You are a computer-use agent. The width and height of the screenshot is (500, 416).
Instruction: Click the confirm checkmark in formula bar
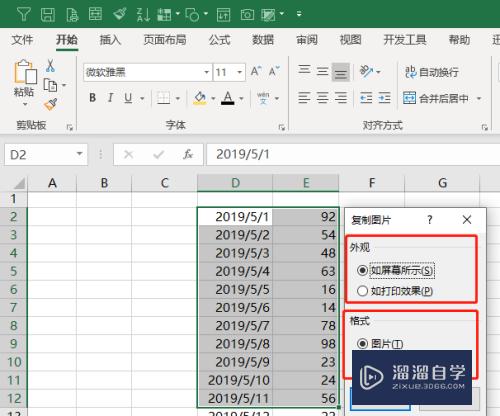(x=158, y=154)
